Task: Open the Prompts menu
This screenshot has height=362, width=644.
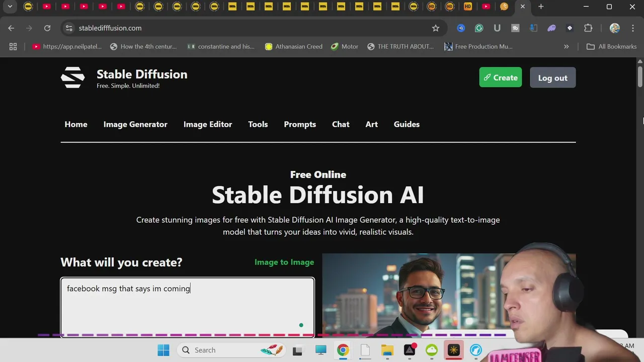Action: click(300, 124)
